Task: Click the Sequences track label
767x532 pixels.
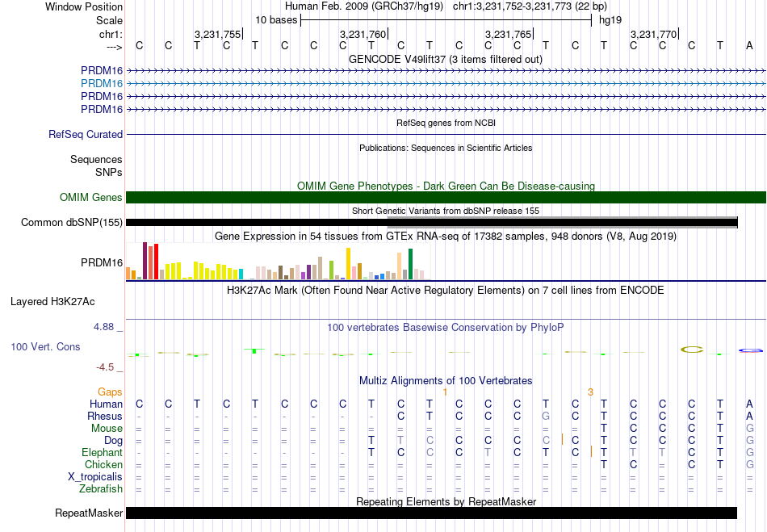Action: click(x=96, y=159)
